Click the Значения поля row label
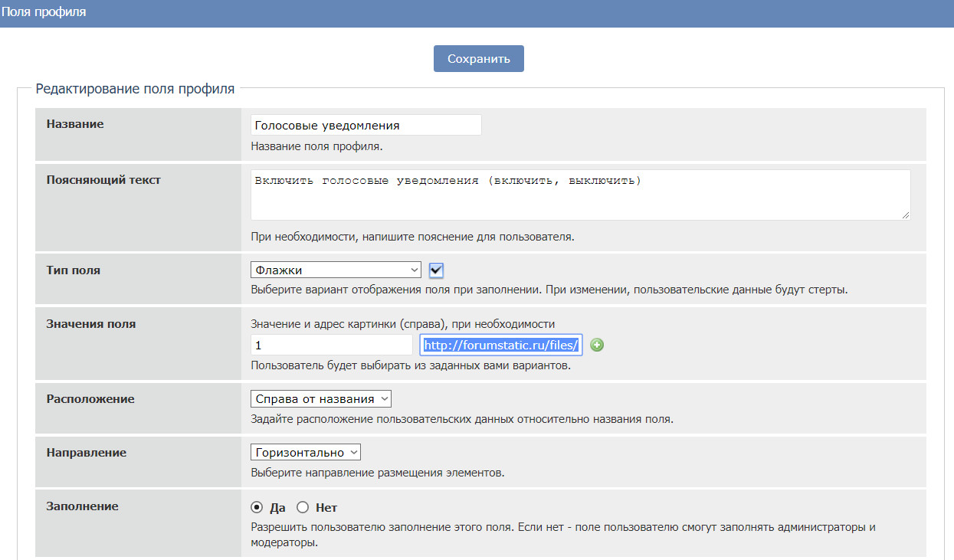This screenshot has height=560, width=954. 91,324
